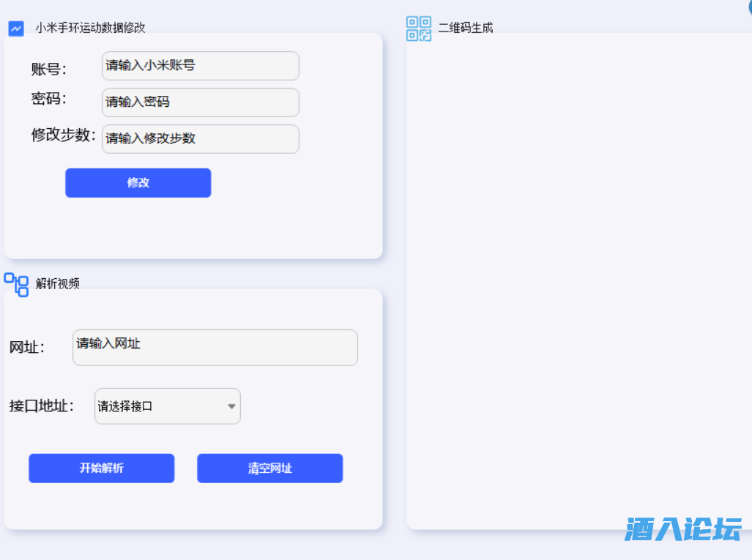Click 清空网址 to clear the URL
752x560 pixels.
pos(269,468)
